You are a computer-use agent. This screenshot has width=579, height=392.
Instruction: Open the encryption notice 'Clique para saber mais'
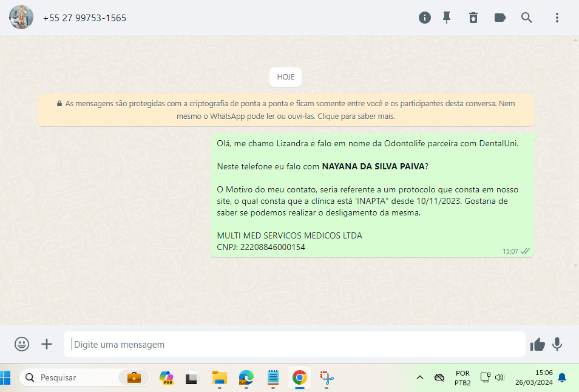356,117
